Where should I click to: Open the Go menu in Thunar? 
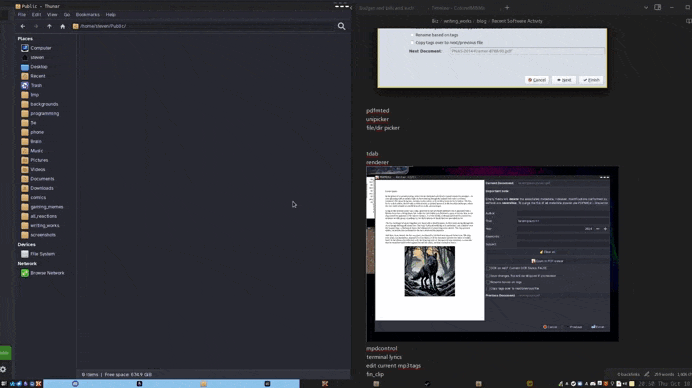[67, 15]
